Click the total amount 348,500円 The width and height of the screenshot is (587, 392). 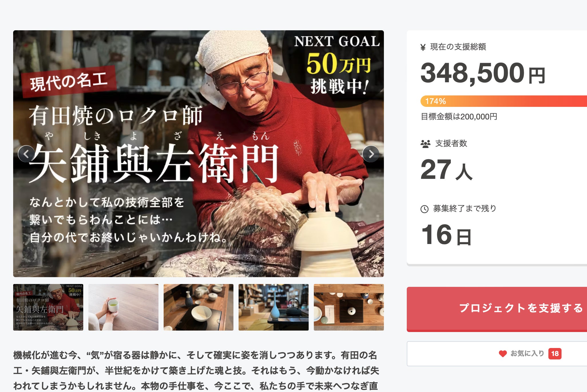(483, 73)
